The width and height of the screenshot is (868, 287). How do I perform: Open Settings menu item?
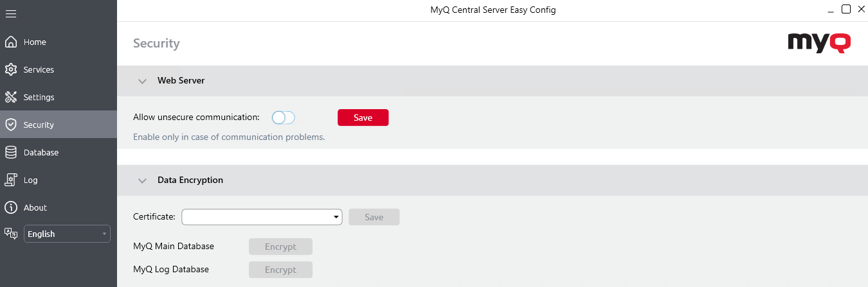59,97
